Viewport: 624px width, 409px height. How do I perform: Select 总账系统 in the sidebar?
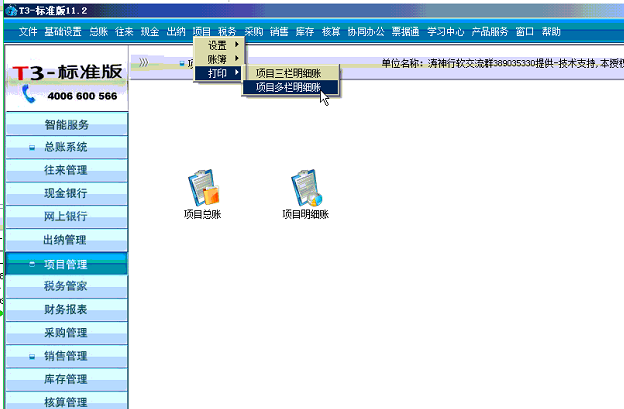tap(66, 148)
